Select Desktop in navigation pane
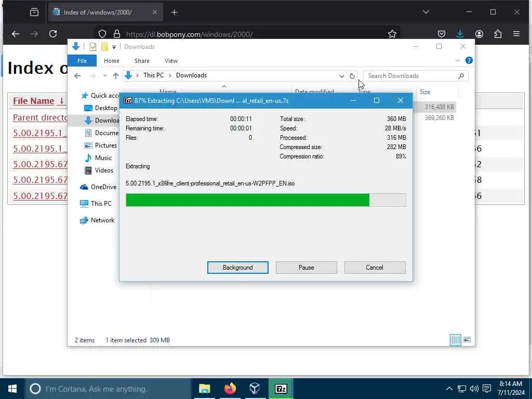The width and height of the screenshot is (532, 399). click(101, 108)
